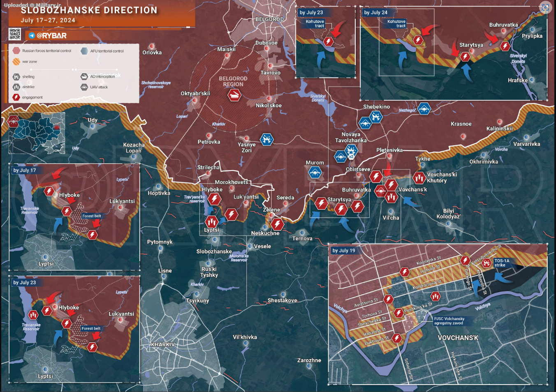Click the Russian forces territorial control swatch
The width and height of the screenshot is (556, 392).
(x=16, y=51)
